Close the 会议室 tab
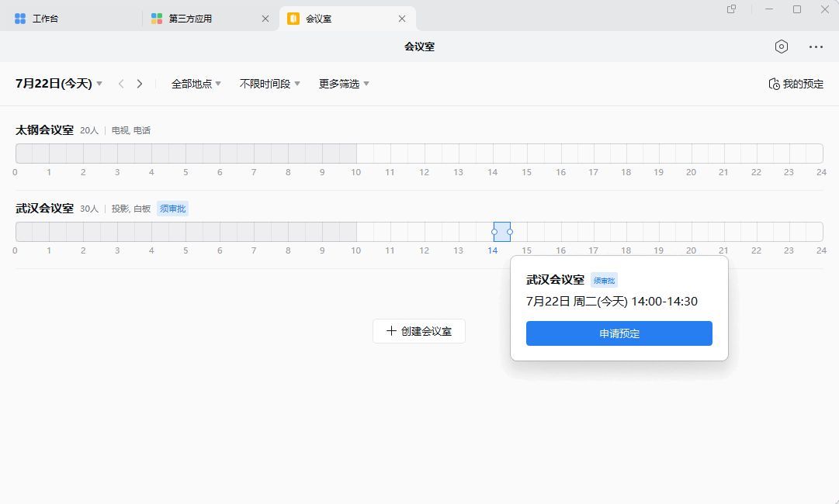The image size is (839, 504). 402,19
